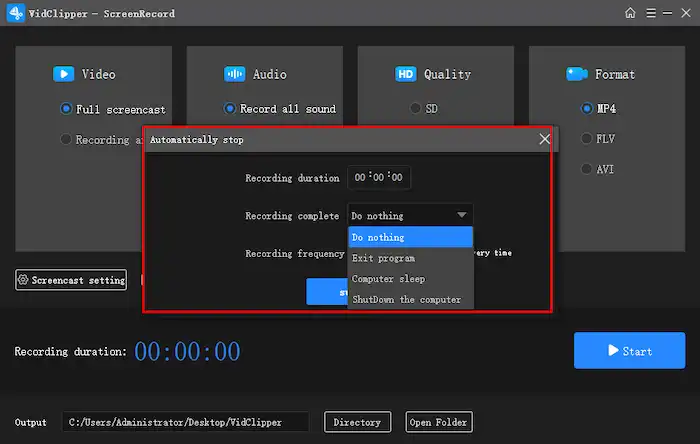Click the VidClipper - ScreenRecord title text
The image size is (700, 444).
[x=102, y=13]
